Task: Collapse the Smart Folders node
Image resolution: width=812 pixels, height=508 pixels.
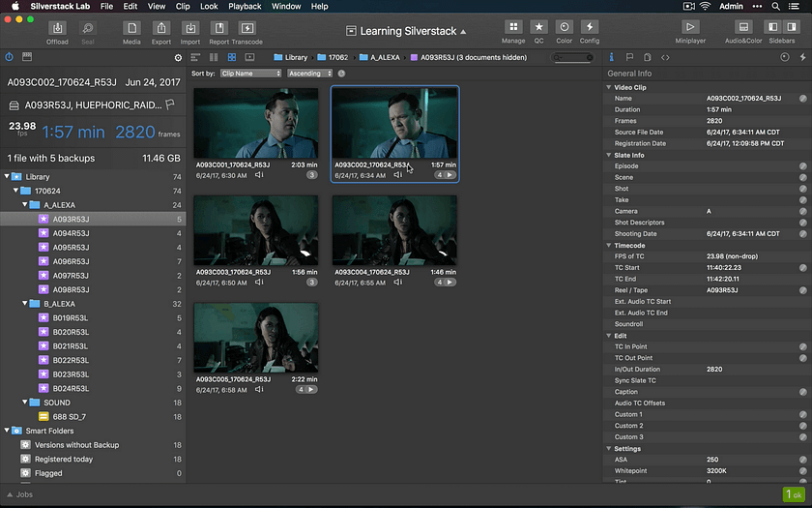Action: tap(7, 431)
